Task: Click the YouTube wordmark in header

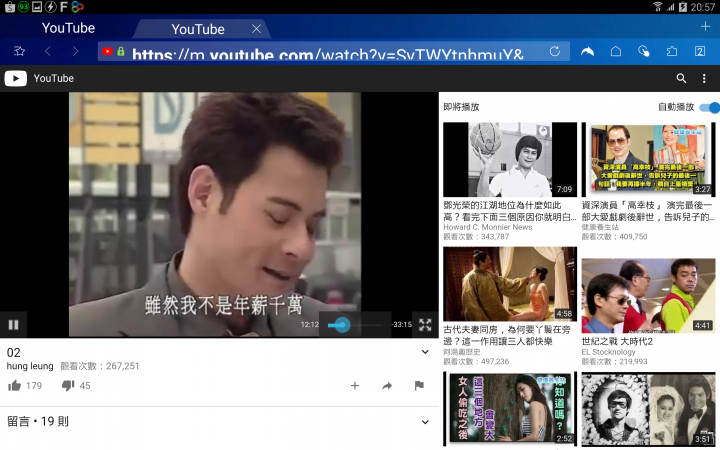Action: tap(53, 78)
